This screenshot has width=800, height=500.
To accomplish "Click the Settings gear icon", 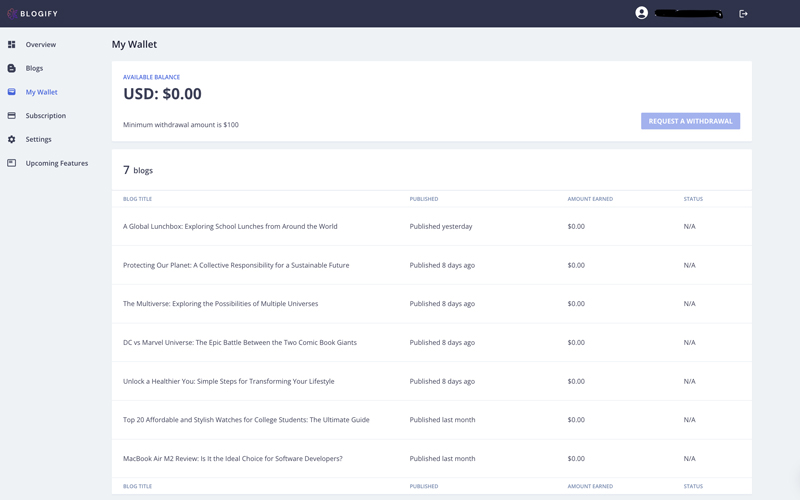I will pos(11,139).
